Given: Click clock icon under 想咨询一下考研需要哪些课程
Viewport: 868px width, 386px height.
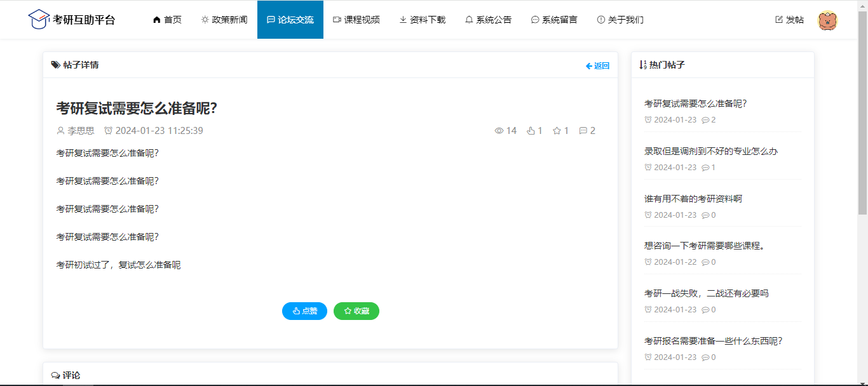Looking at the screenshot, I should pyautogui.click(x=648, y=262).
